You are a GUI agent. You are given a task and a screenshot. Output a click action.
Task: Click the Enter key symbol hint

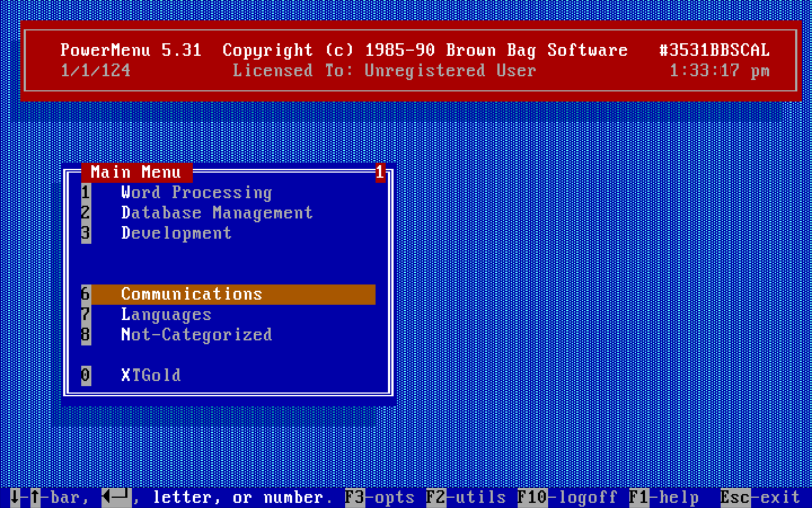tap(116, 497)
